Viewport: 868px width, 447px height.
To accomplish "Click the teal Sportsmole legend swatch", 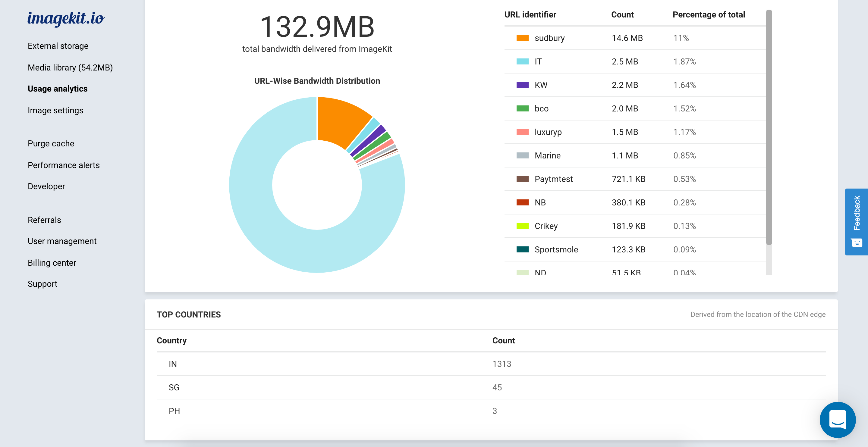I will (522, 249).
